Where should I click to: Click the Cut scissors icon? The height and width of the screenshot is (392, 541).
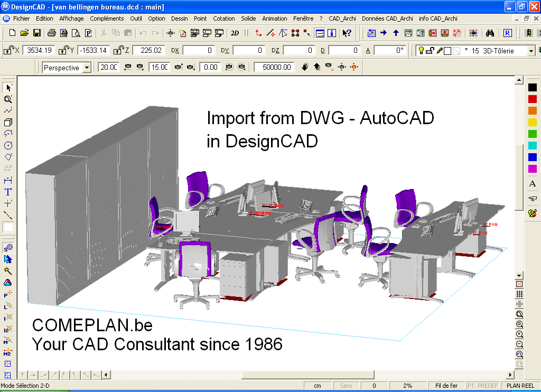(104, 33)
